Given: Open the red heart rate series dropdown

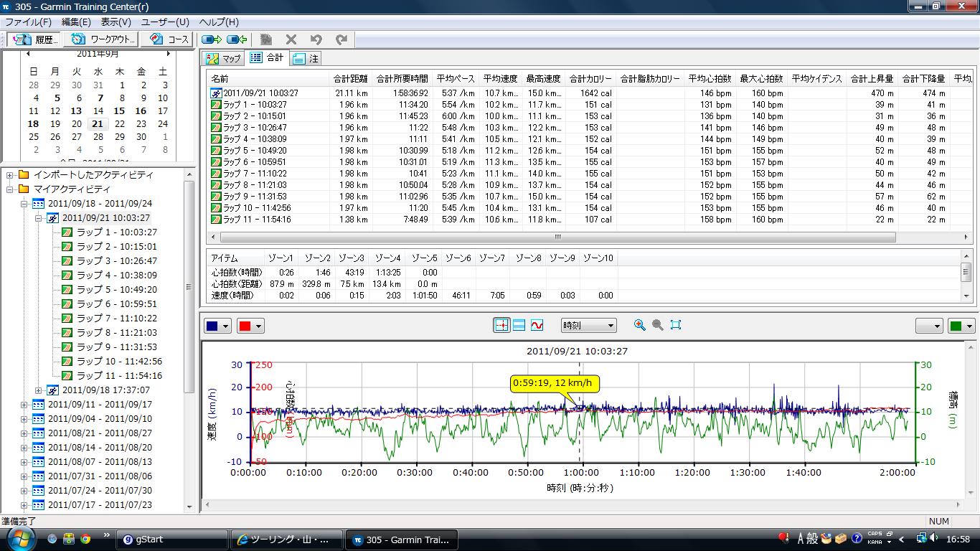Looking at the screenshot, I should tap(250, 326).
